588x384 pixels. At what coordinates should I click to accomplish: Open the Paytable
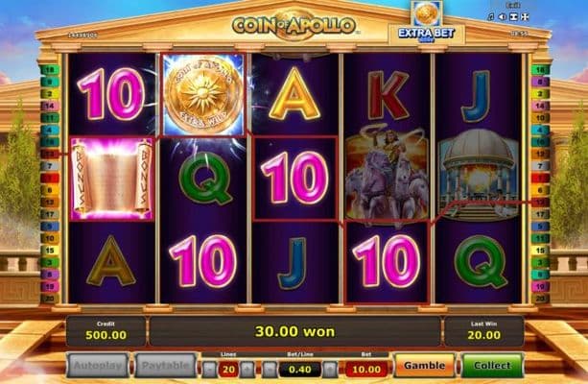[165, 366]
